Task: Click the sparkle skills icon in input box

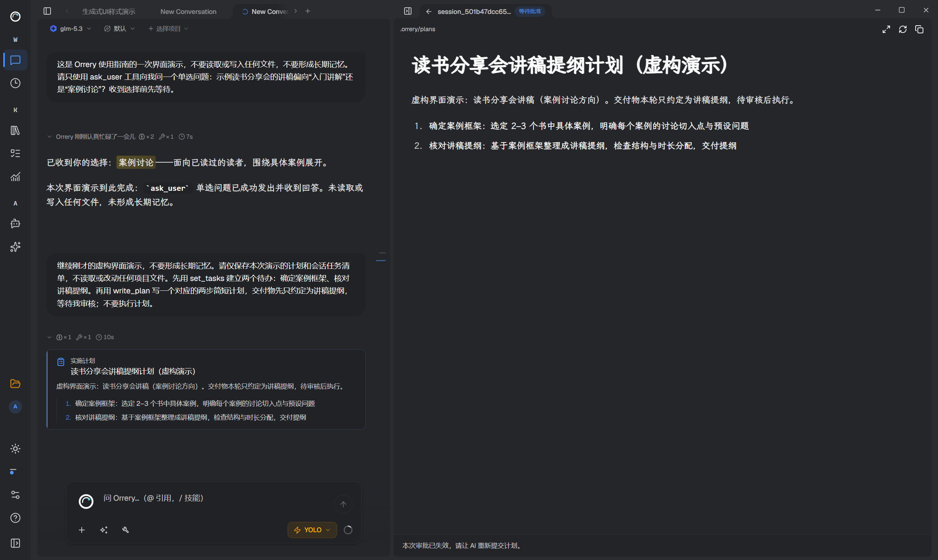Action: [104, 530]
